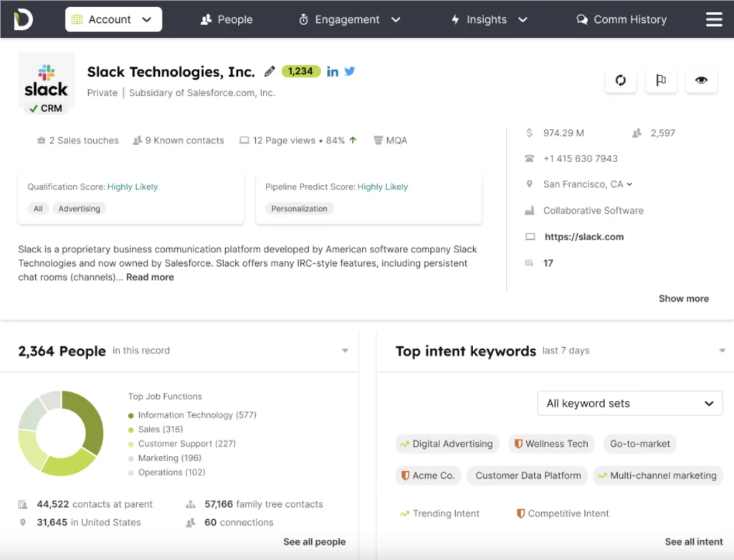Image resolution: width=734 pixels, height=560 pixels.
Task: Click Read more in description
Action: coord(150,277)
